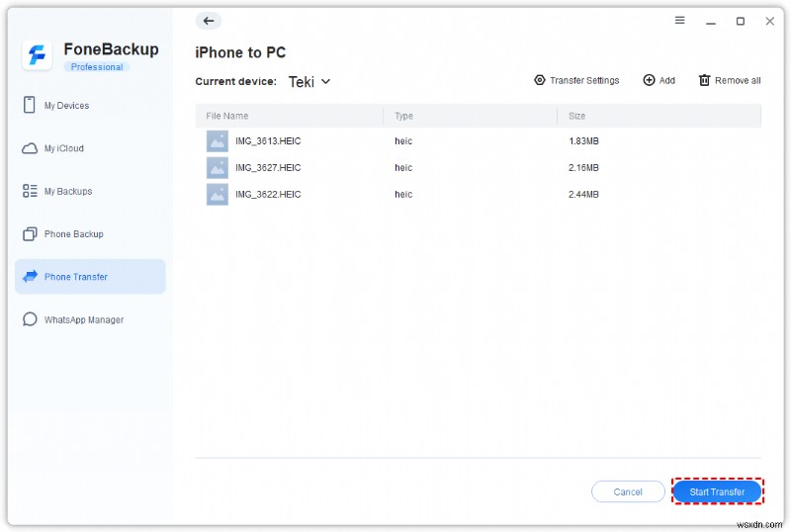Click the My Backups list icon

pyautogui.click(x=30, y=191)
